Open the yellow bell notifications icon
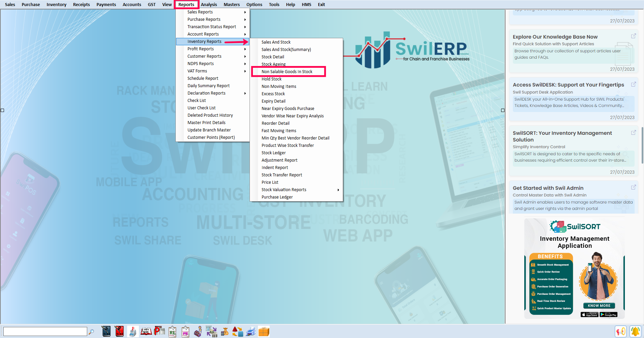Image resolution: width=644 pixels, height=338 pixels. [635, 331]
